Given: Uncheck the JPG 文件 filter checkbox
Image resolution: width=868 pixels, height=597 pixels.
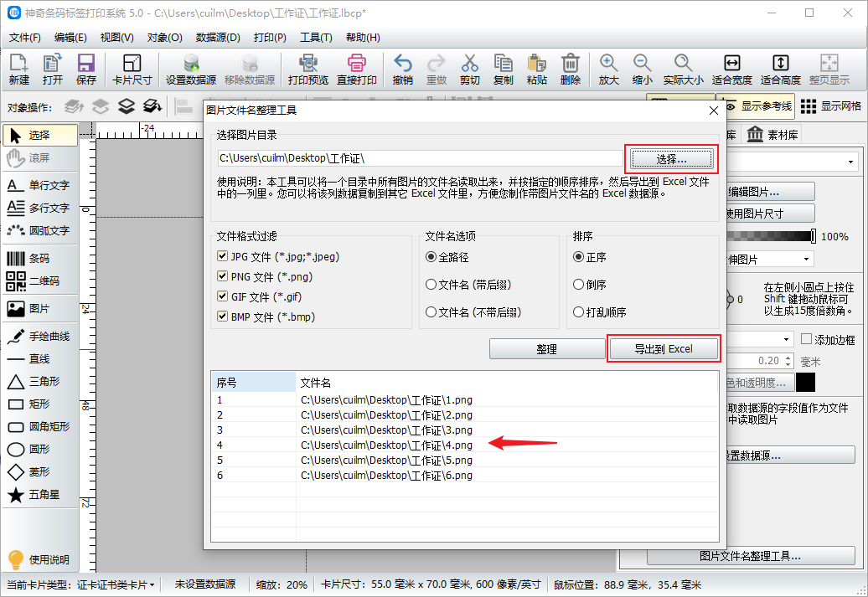Looking at the screenshot, I should pyautogui.click(x=222, y=257).
